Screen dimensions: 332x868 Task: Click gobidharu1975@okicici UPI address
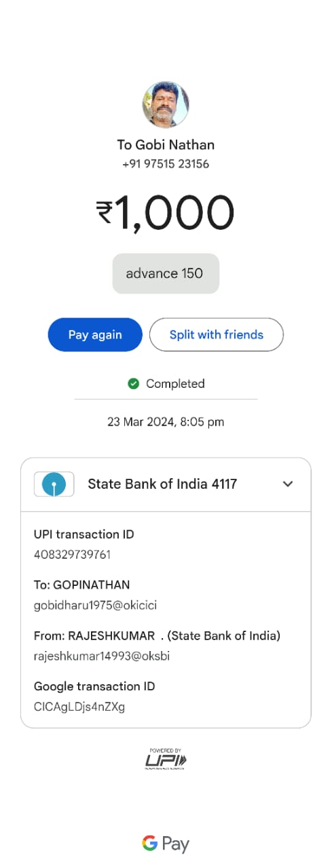(x=95, y=605)
